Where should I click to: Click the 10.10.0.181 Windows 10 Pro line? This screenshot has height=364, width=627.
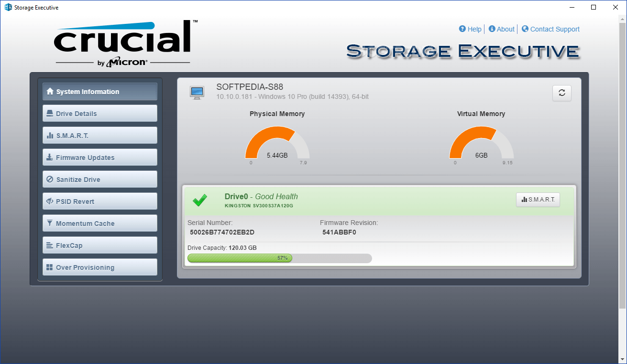click(x=293, y=96)
